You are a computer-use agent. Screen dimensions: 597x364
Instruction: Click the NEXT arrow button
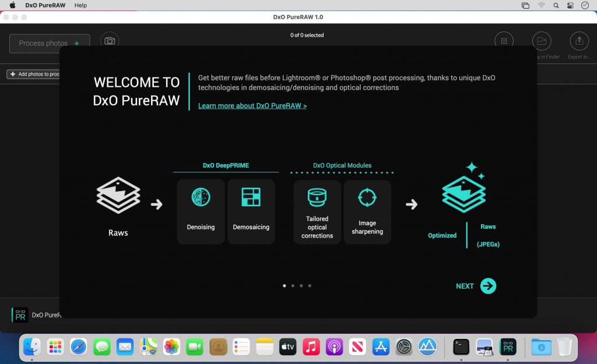[x=488, y=286]
